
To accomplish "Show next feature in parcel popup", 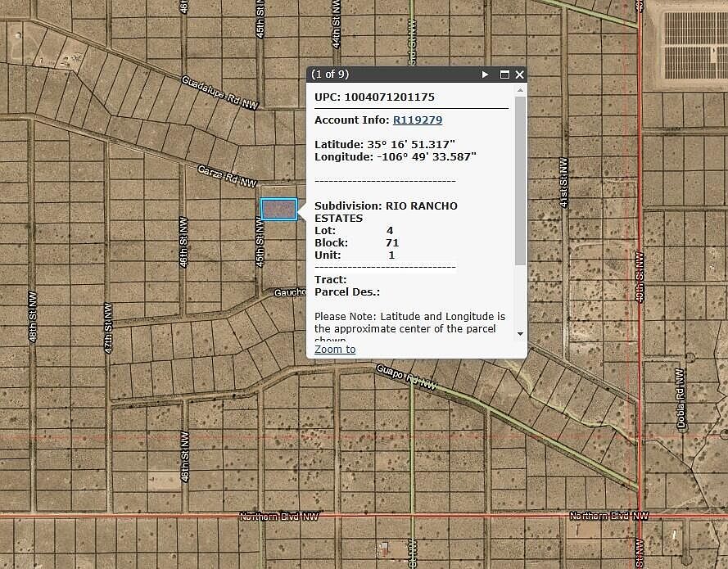I will click(x=485, y=75).
